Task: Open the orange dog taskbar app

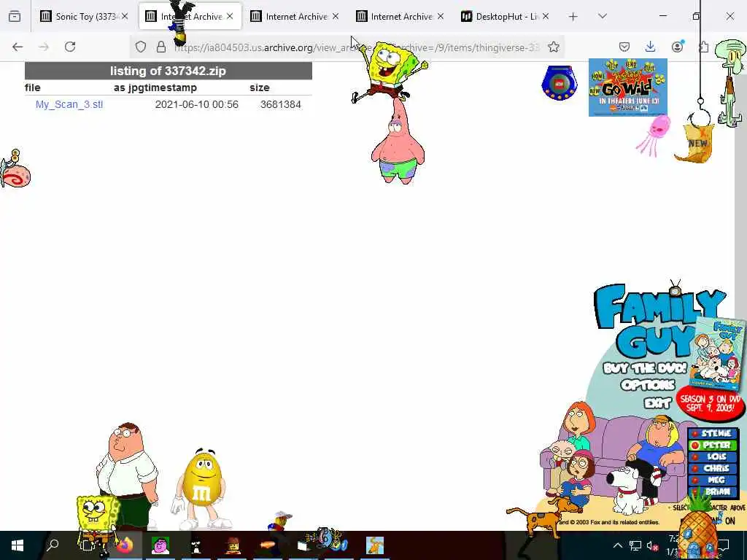Action: pos(375,545)
